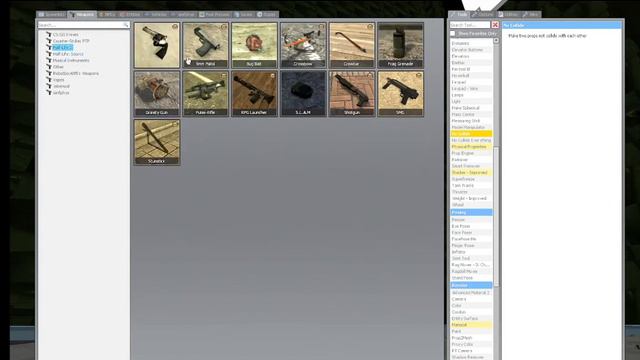
Task: Spawn the Frag Grenade weapon
Action: point(400,45)
